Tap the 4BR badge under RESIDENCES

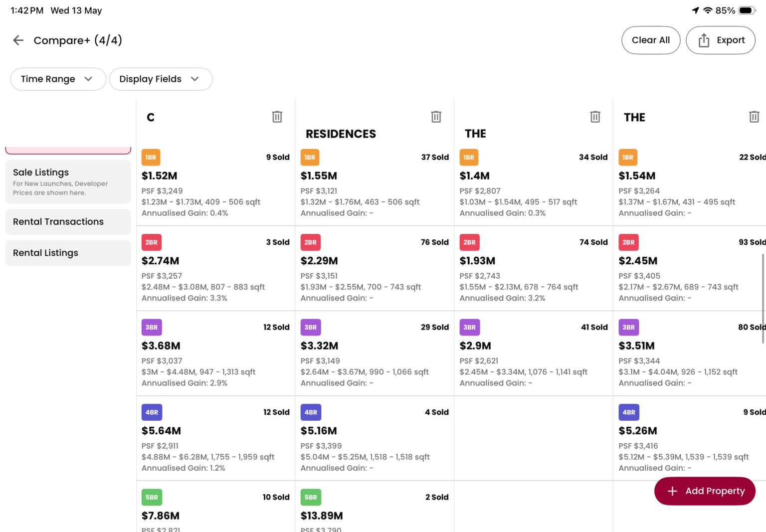311,412
